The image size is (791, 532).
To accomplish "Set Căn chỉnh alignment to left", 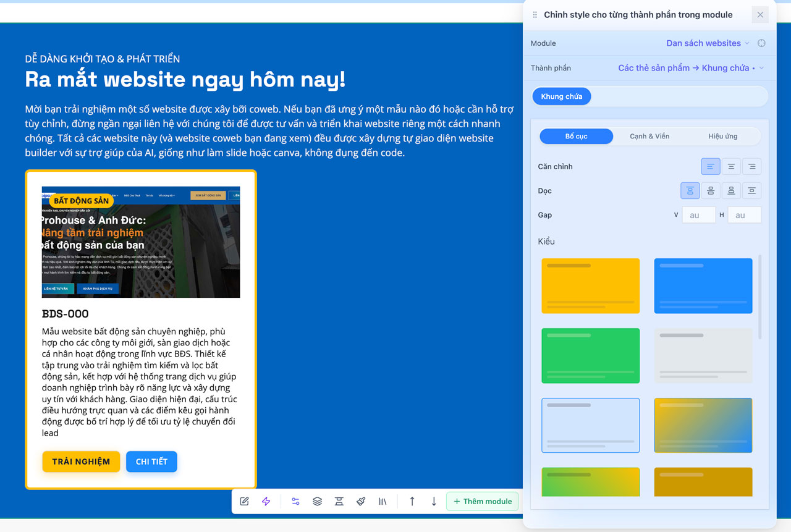I will (x=711, y=166).
